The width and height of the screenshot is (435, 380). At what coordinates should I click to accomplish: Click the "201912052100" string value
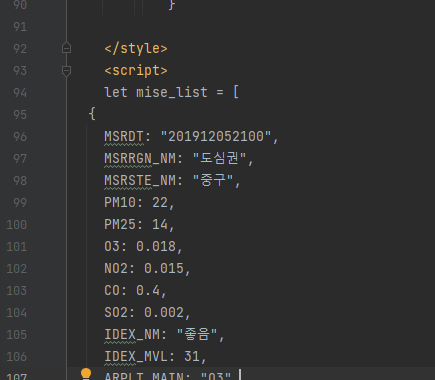tap(216, 137)
